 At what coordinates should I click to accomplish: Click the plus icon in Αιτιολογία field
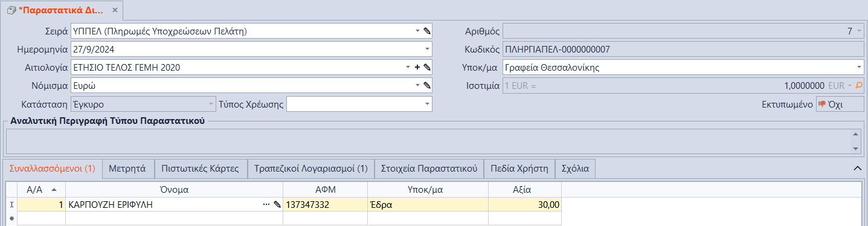point(417,68)
